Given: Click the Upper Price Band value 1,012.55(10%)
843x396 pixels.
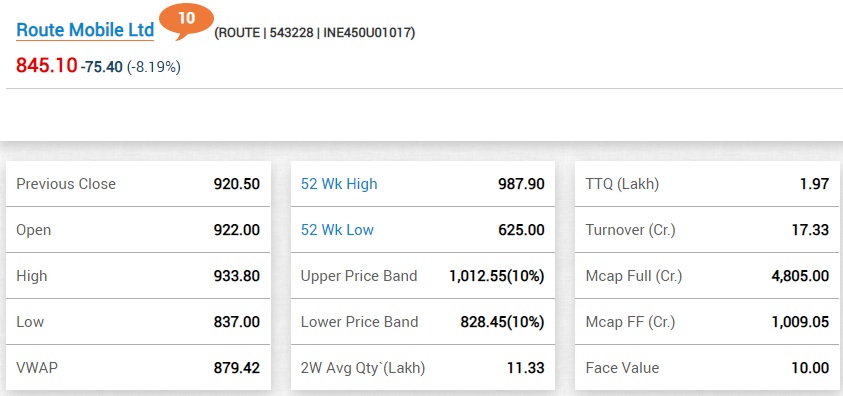Looking at the screenshot, I should pyautogui.click(x=497, y=276).
